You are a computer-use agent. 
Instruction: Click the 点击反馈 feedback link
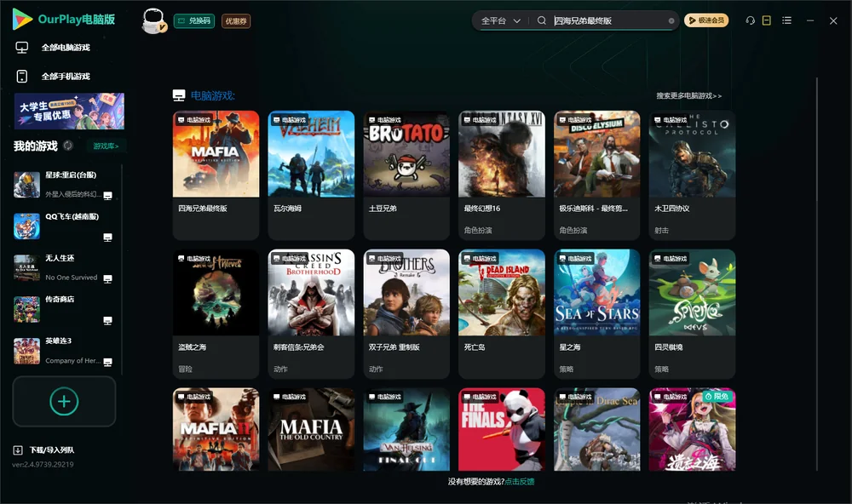(x=520, y=481)
